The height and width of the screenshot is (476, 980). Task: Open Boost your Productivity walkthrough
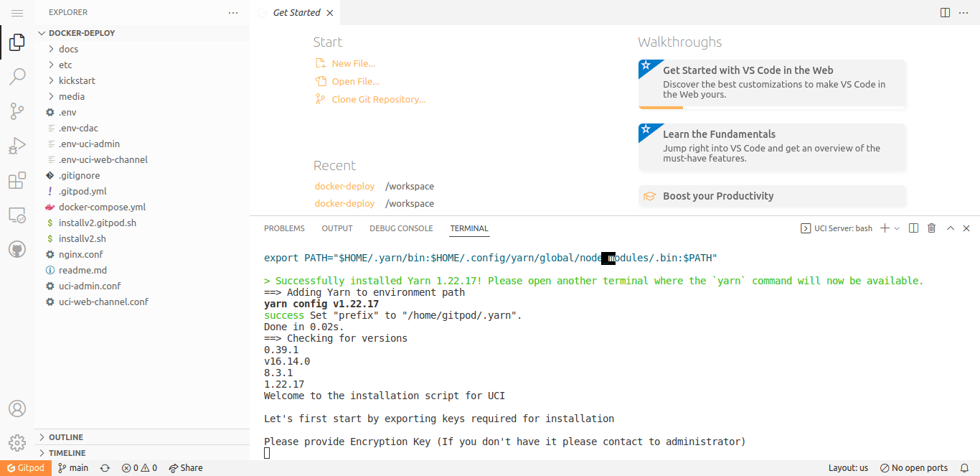pos(772,196)
